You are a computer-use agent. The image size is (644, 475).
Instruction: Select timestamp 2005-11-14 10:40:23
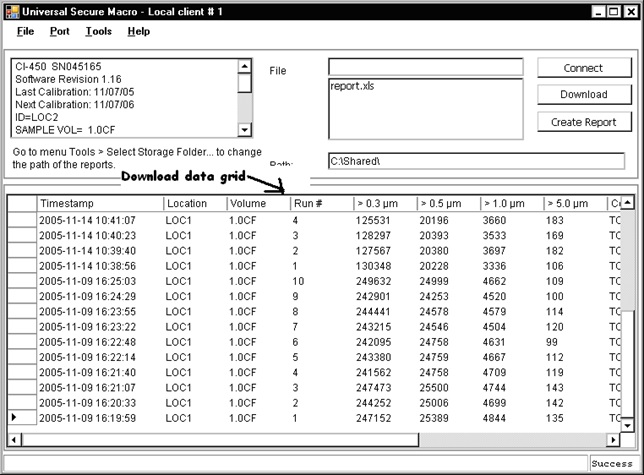point(87,236)
